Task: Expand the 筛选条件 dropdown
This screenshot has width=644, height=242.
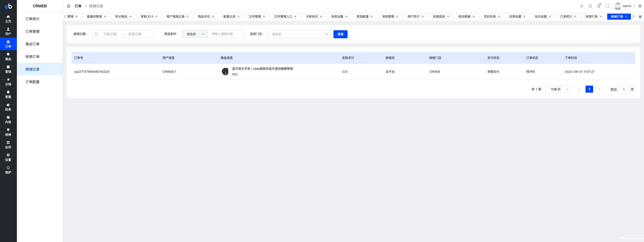Action: (x=195, y=34)
